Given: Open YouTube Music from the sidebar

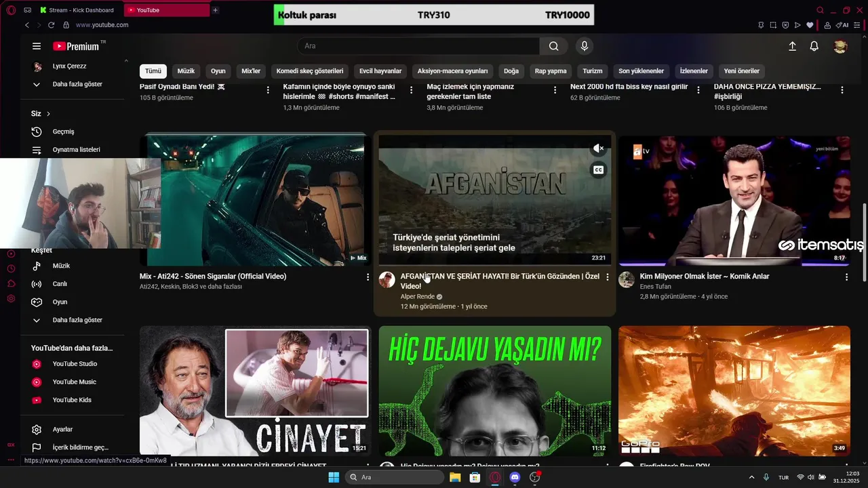Looking at the screenshot, I should 73,382.
